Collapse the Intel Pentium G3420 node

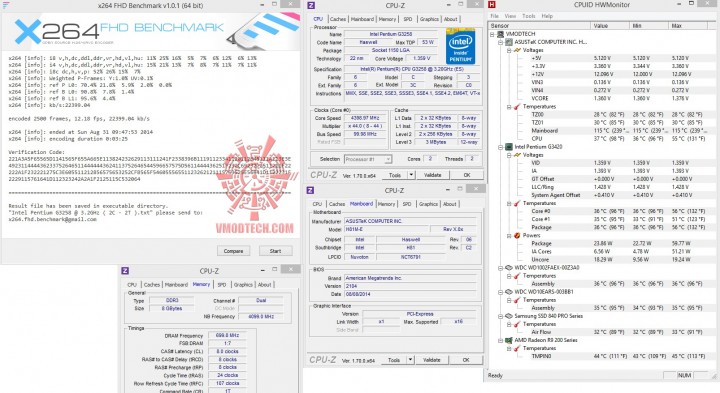tap(501, 147)
